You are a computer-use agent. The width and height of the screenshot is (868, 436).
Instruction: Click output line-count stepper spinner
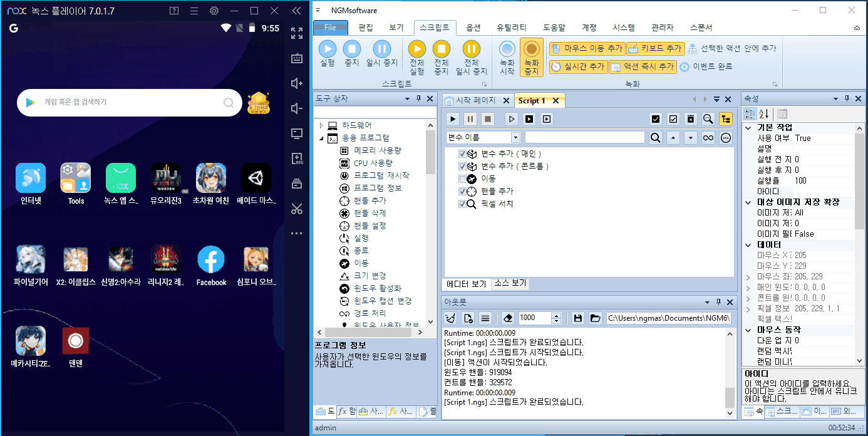coord(556,318)
